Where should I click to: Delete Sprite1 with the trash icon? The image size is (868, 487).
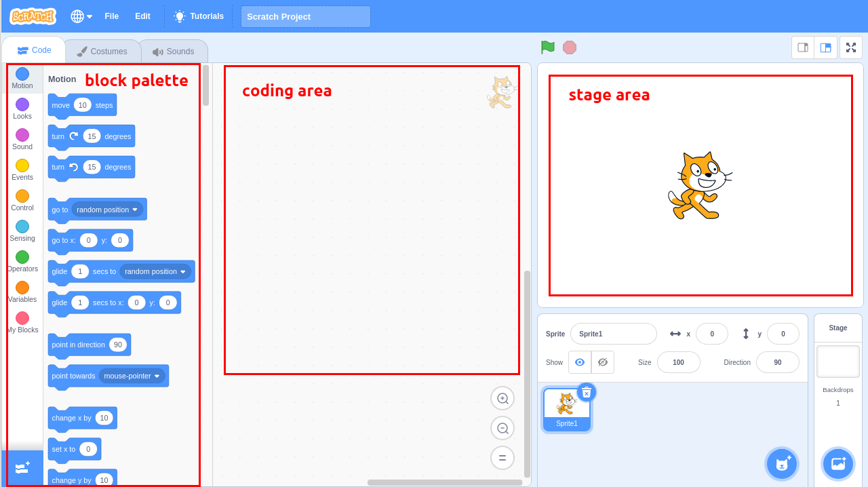click(x=587, y=392)
